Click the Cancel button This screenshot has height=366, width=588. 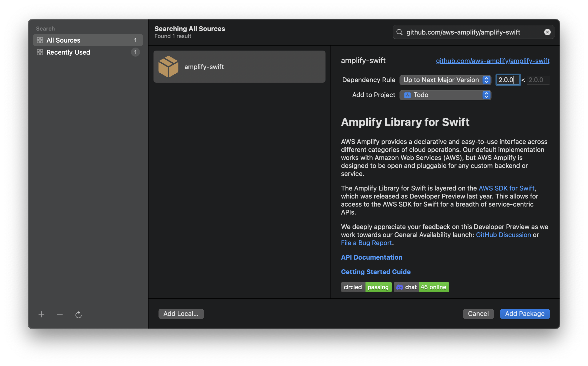tap(478, 314)
